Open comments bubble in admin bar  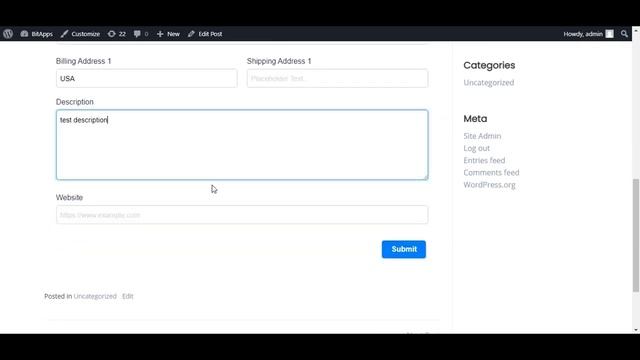point(141,34)
